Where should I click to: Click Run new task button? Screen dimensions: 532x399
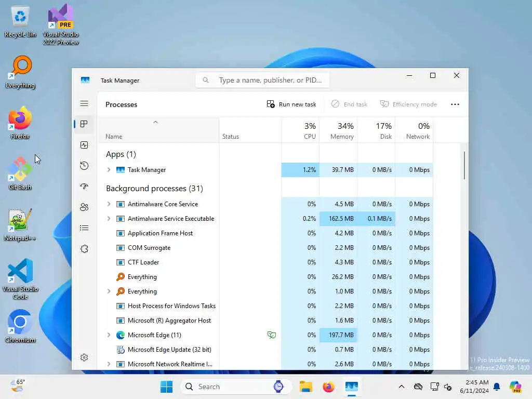pos(291,104)
